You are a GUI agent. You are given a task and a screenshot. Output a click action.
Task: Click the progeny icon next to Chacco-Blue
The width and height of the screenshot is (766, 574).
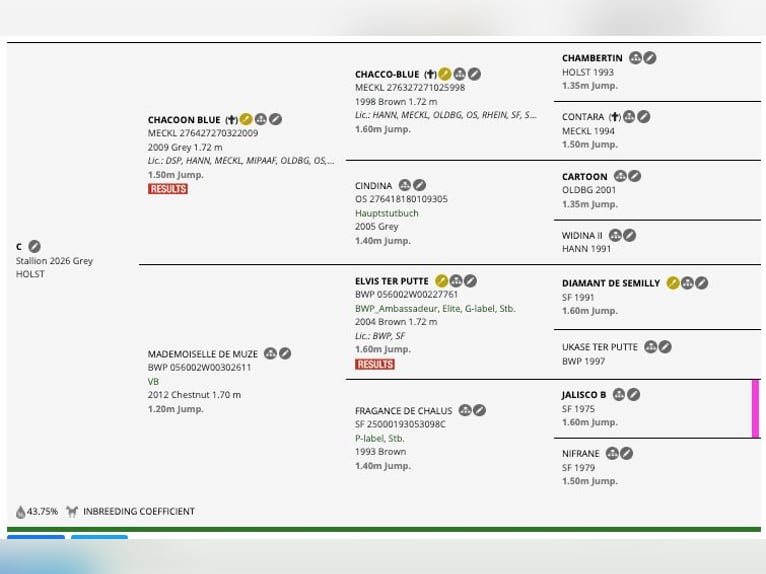click(459, 74)
